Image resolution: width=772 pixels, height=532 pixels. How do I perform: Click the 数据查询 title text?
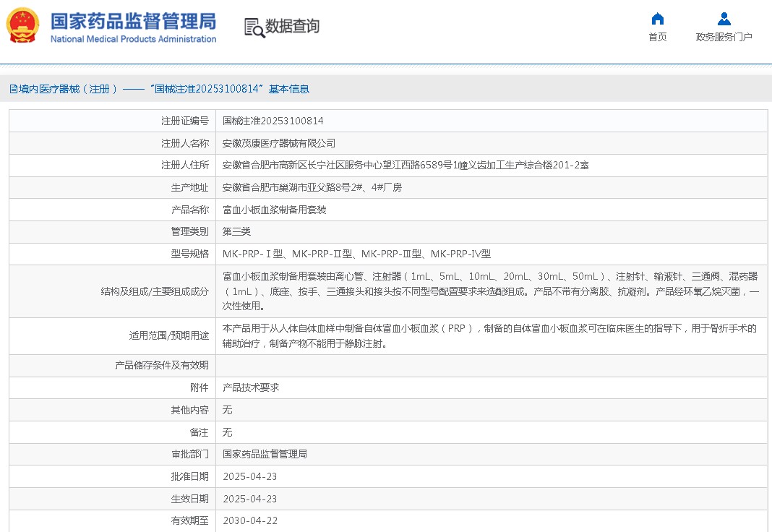[x=292, y=27]
